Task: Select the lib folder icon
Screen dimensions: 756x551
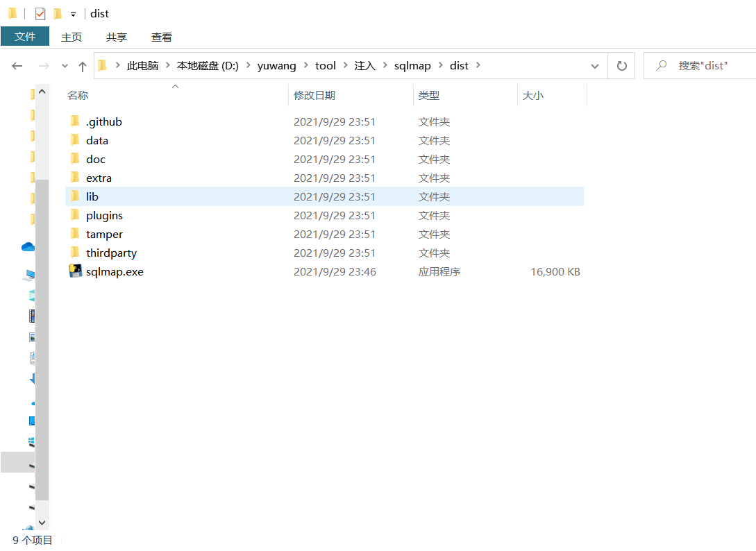Action: pos(75,196)
